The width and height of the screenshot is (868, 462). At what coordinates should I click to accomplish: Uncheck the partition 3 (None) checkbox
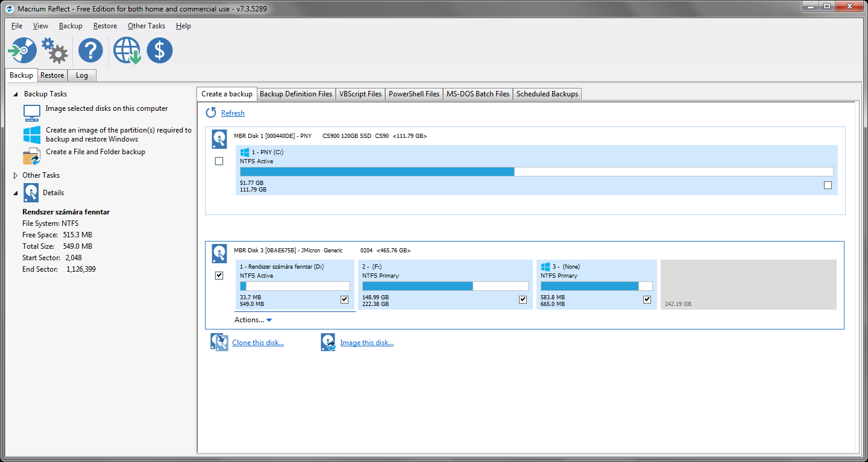[647, 299]
